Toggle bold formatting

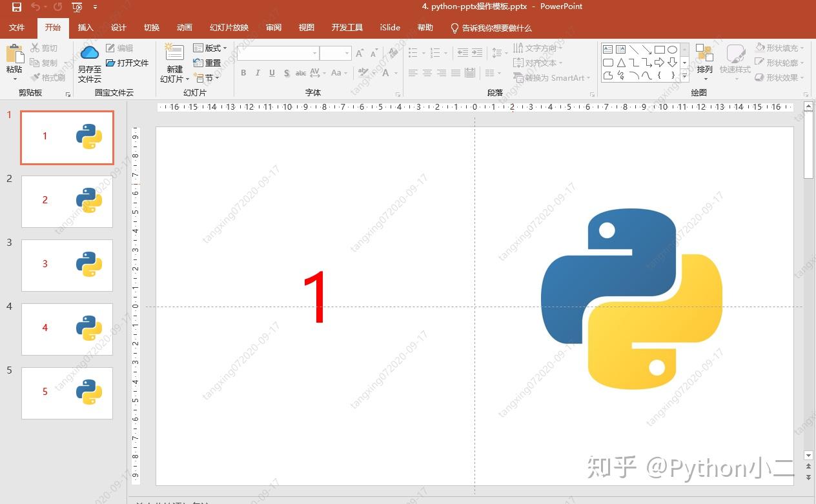(x=243, y=72)
